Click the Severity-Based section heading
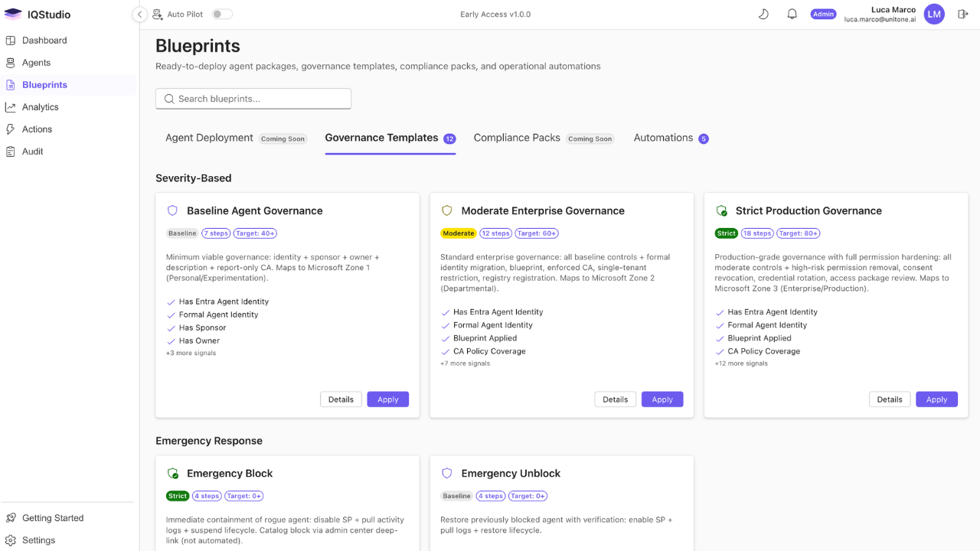The height and width of the screenshot is (551, 980). pyautogui.click(x=193, y=178)
